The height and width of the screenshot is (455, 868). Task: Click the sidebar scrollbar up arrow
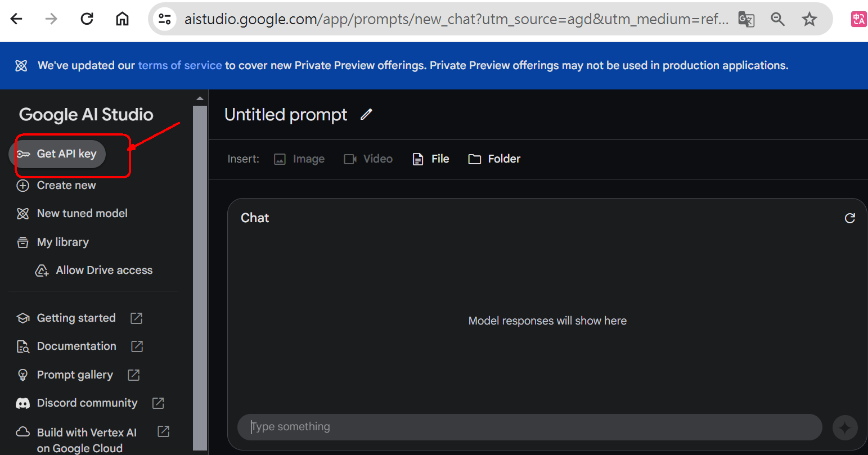pos(200,98)
